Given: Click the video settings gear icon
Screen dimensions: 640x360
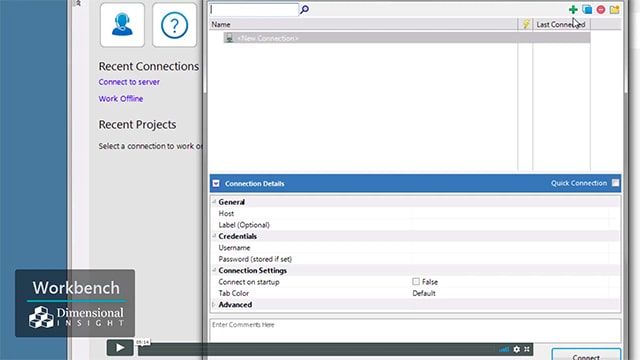Looking at the screenshot, I should pyautogui.click(x=517, y=349).
